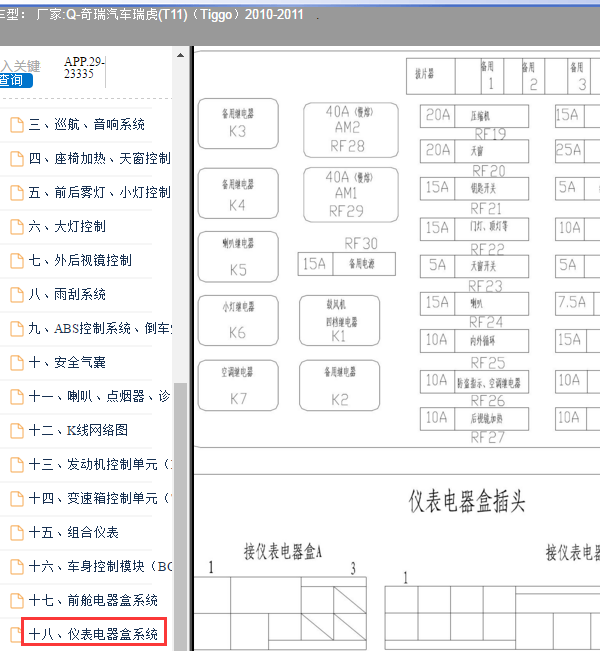Click the K1 blower relay box
The width and height of the screenshot is (600, 651).
pyautogui.click(x=340, y=321)
